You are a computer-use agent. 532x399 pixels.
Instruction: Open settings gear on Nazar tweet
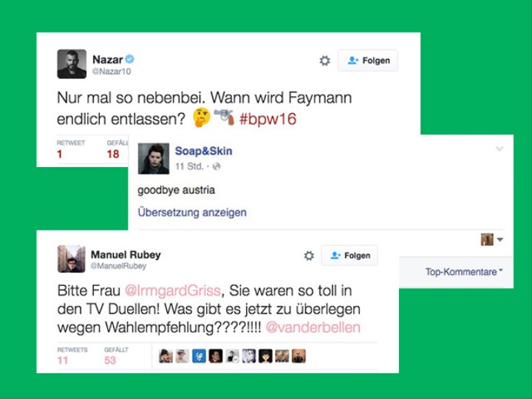[x=324, y=61]
